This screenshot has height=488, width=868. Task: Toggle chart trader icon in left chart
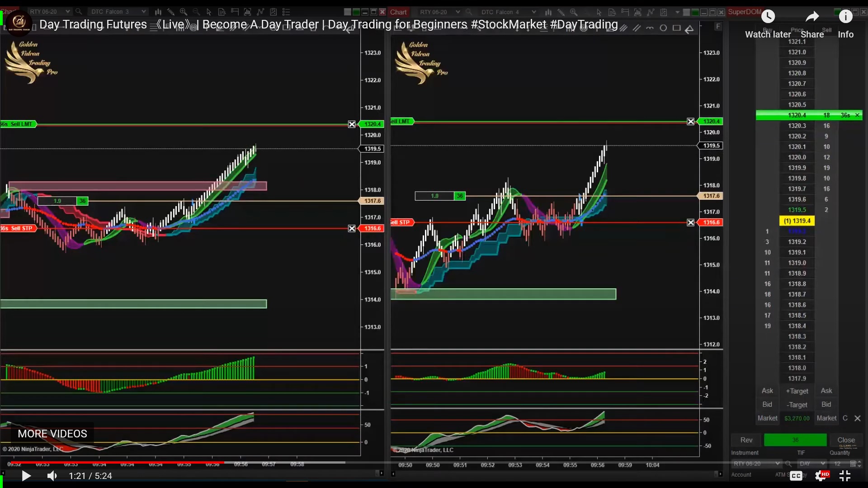235,12
